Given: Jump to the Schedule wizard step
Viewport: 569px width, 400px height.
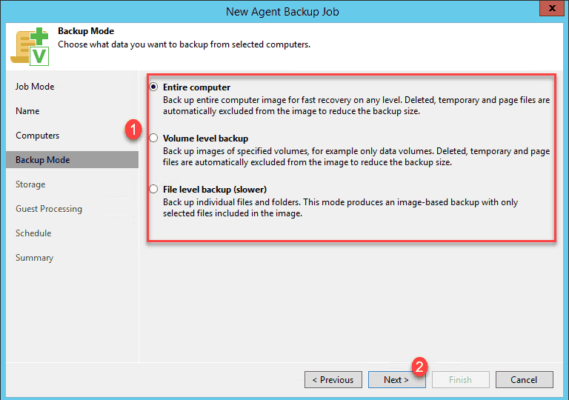Looking at the screenshot, I should [33, 233].
